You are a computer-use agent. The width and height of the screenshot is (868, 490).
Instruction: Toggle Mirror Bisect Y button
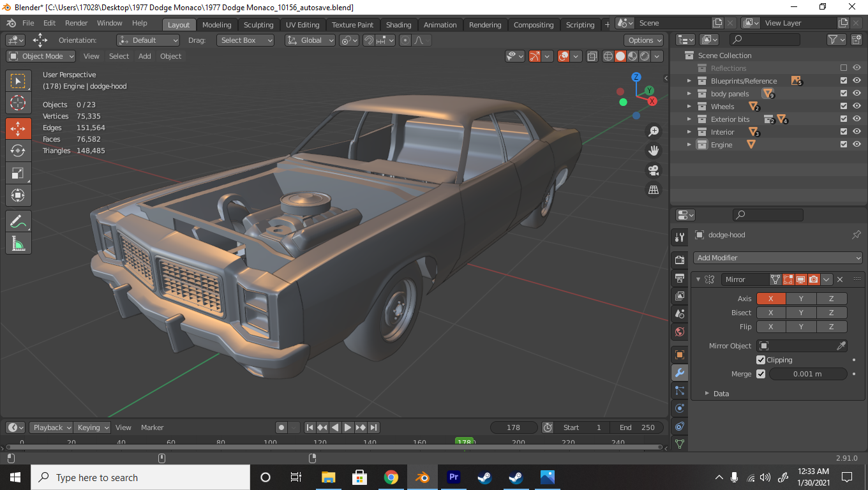click(801, 313)
